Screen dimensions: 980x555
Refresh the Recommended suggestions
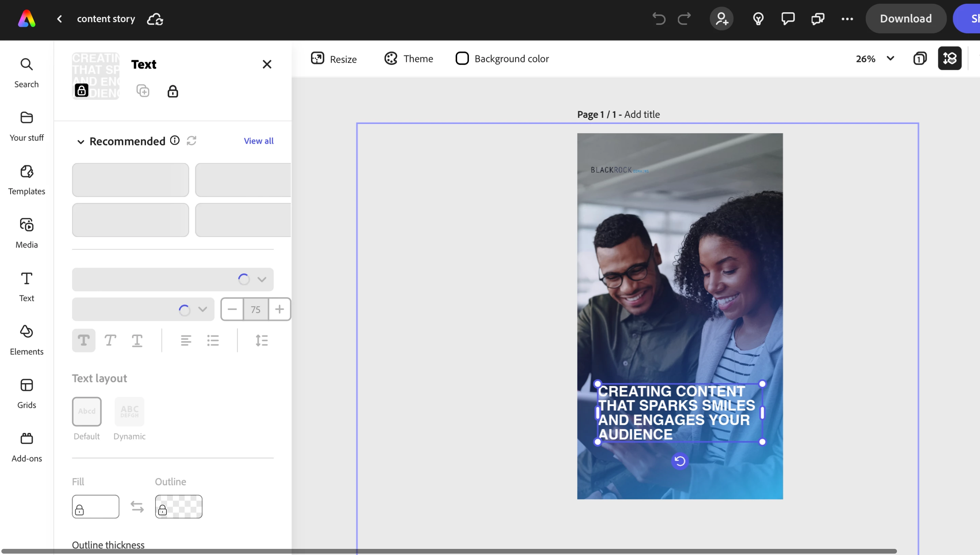[x=192, y=141]
